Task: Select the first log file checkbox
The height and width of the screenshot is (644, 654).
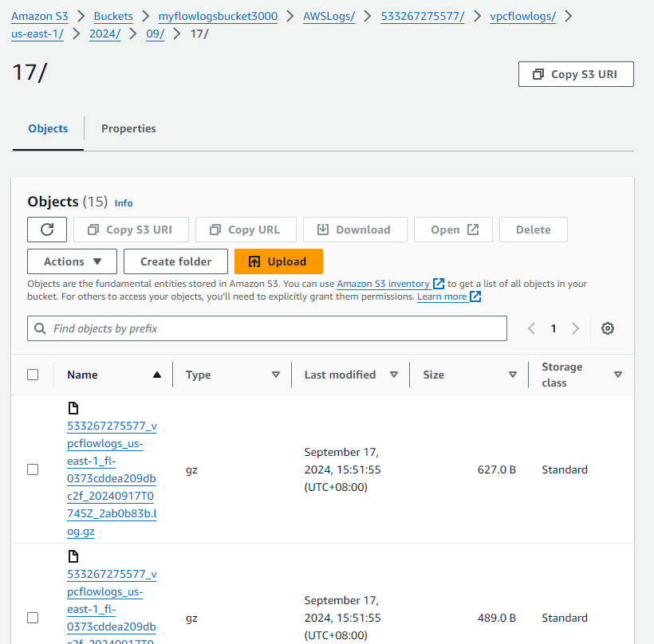Action: click(33, 469)
